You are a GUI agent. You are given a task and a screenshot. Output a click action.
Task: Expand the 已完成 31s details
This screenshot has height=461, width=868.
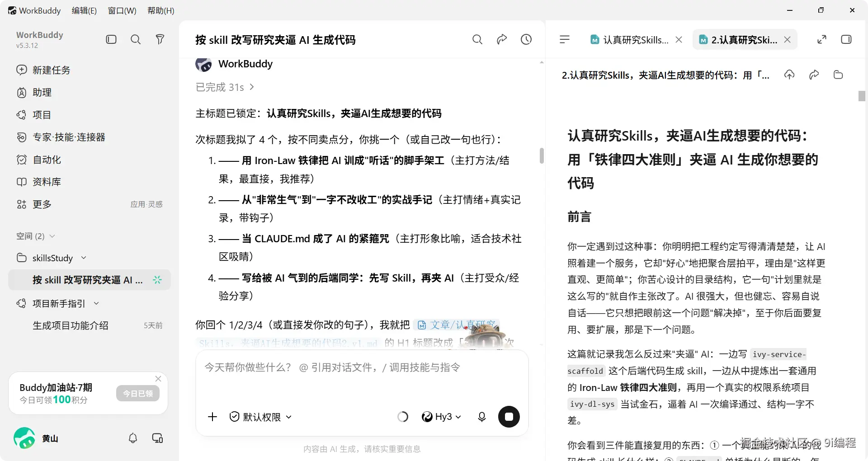point(225,87)
